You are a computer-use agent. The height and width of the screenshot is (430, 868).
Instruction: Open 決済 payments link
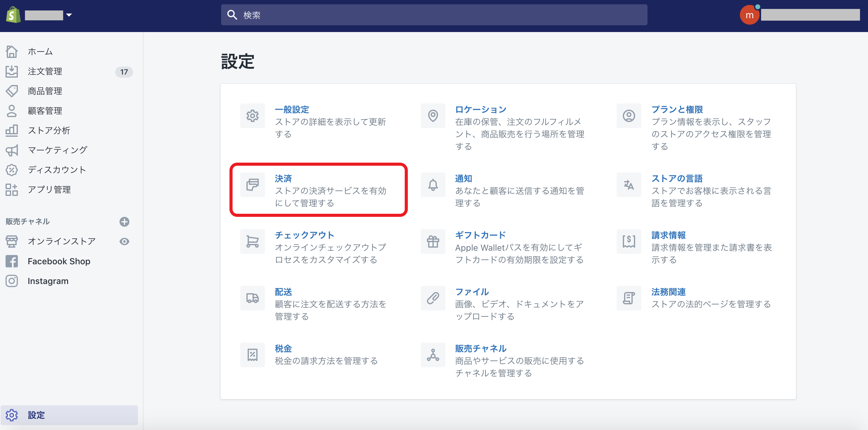coord(283,178)
